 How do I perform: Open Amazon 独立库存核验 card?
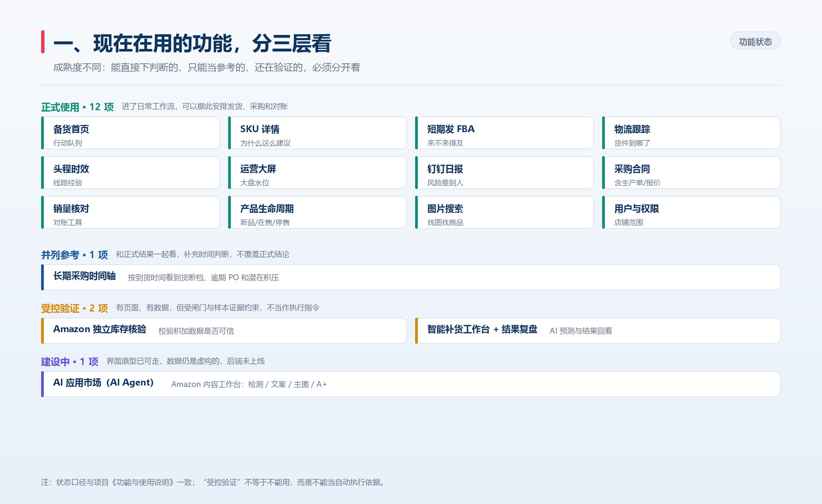pyautogui.click(x=224, y=331)
